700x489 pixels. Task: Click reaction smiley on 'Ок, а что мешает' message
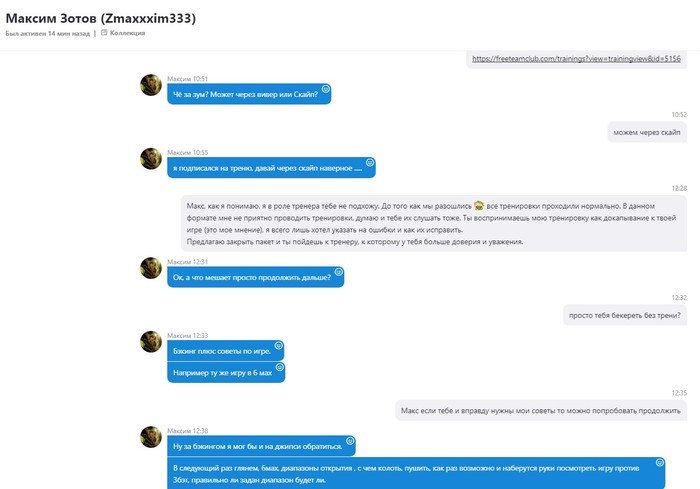[x=338, y=272]
